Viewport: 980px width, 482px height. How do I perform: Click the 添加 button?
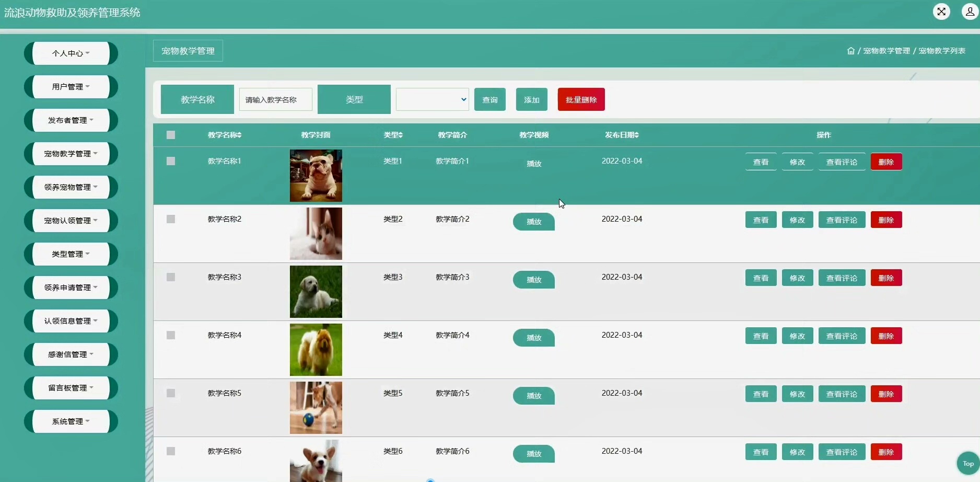(531, 99)
